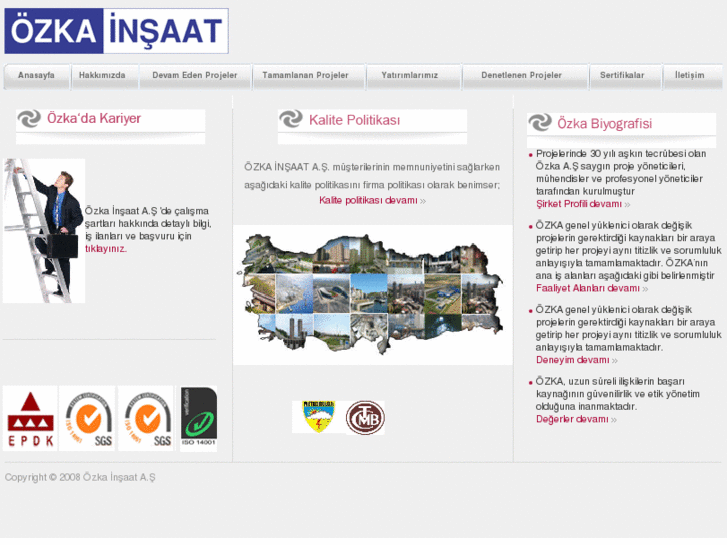The image size is (727, 545).
Task: Open the Anasayfa menu item
Action: 37,76
